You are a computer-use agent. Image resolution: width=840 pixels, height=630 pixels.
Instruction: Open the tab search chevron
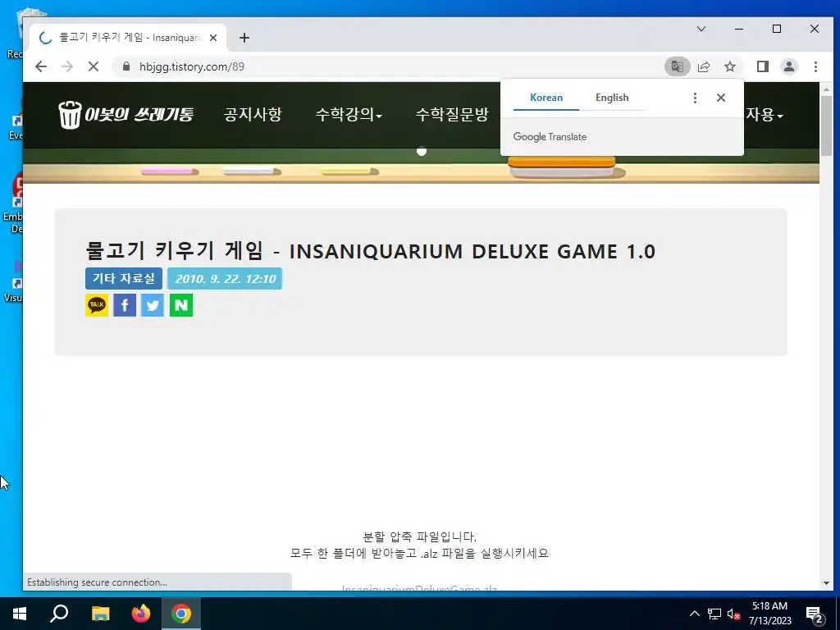(701, 29)
